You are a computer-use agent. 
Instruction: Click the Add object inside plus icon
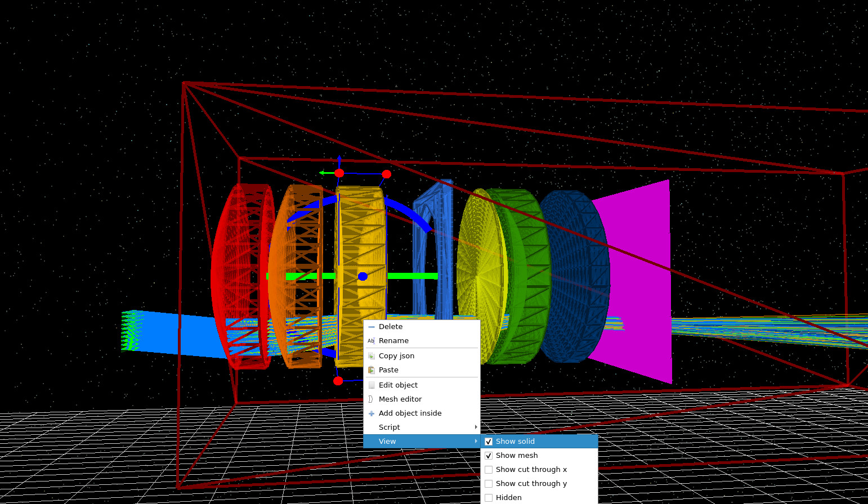tap(372, 413)
